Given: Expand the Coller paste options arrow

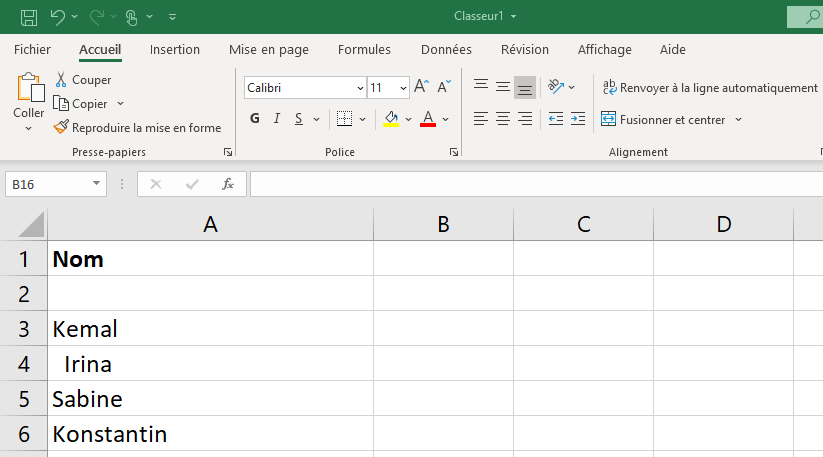Looking at the screenshot, I should tap(28, 129).
